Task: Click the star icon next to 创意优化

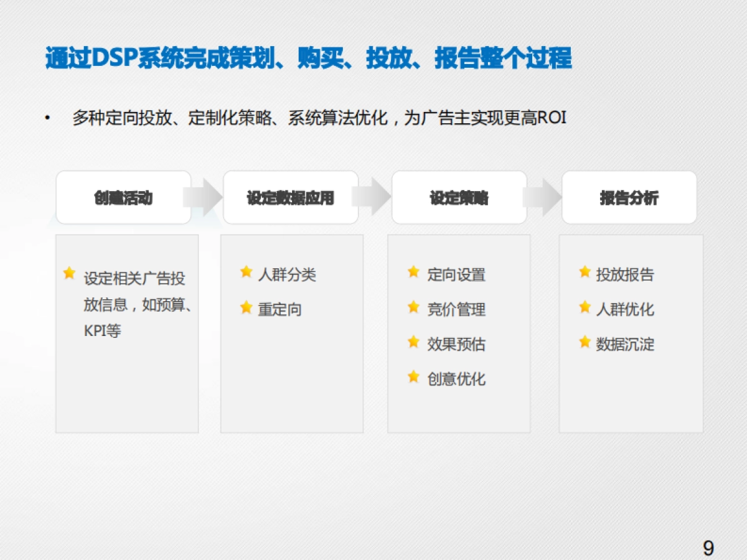Action: pos(412,377)
